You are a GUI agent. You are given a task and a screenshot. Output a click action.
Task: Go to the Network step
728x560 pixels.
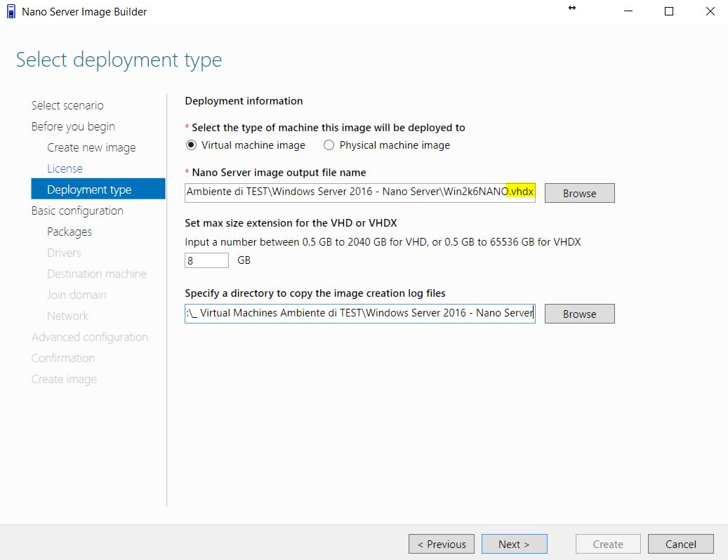point(67,316)
